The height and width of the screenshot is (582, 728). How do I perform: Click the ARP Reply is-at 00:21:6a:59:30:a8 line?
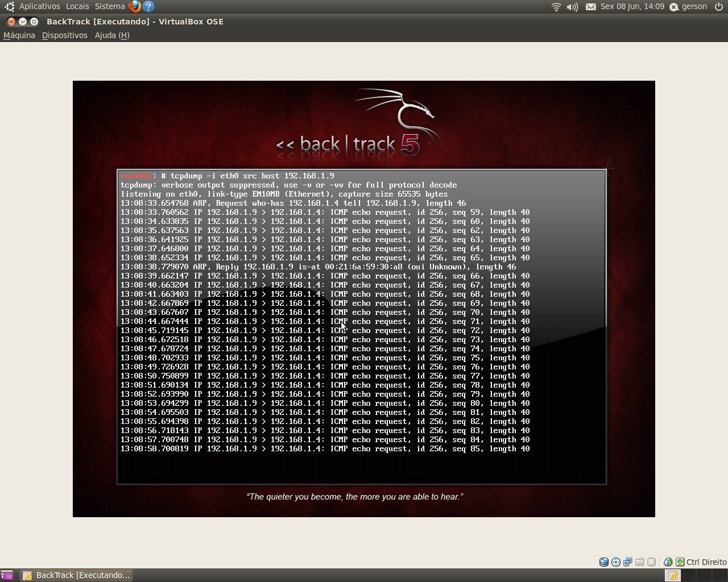tap(318, 267)
